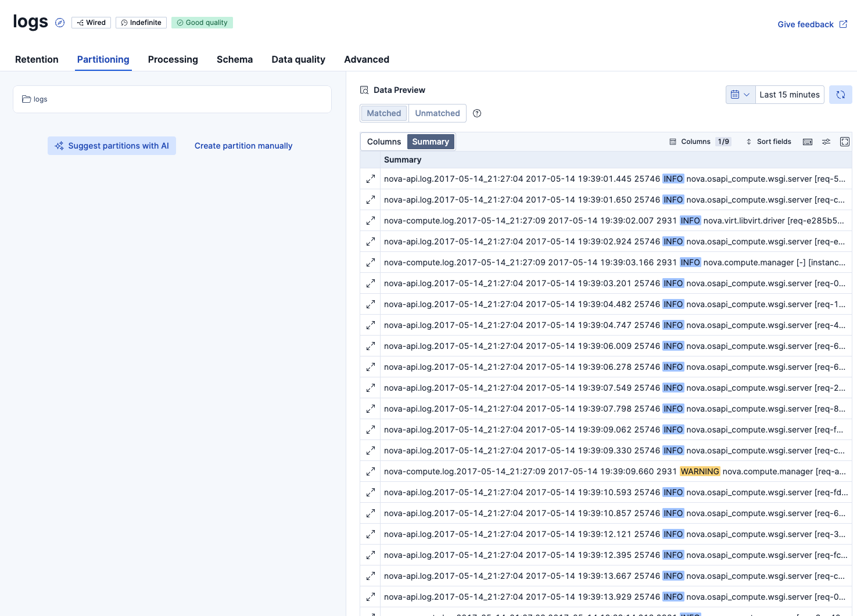Open the calendar date picker dropdown
Screen dimensions: 857x616
pyautogui.click(x=740, y=95)
